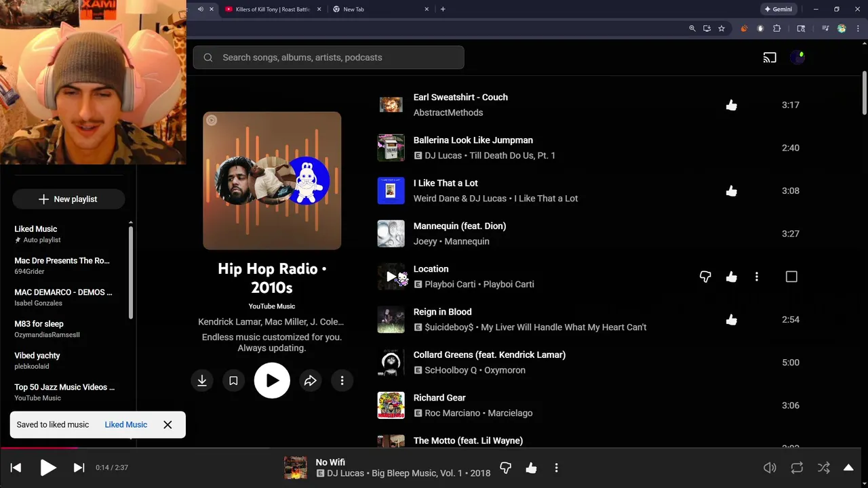The width and height of the screenshot is (868, 488).
Task: Mute the player volume
Action: tap(770, 468)
